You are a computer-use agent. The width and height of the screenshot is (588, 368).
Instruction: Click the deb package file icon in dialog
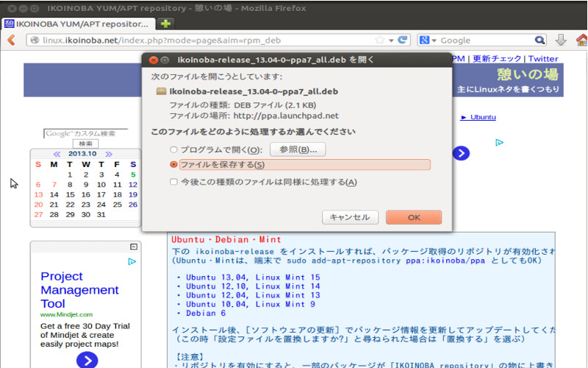[x=161, y=91]
